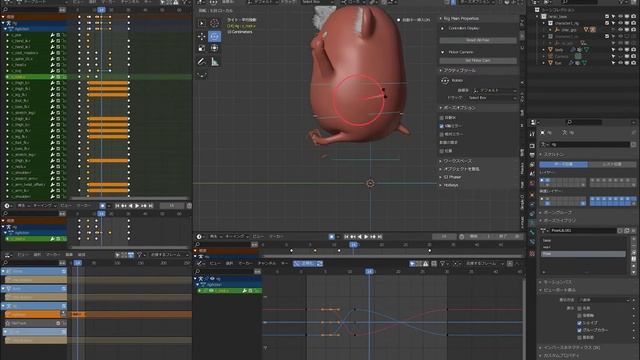Viewport: 640px width, 360px height.
Task: Select the Annotate pencil tool
Action: [202, 62]
